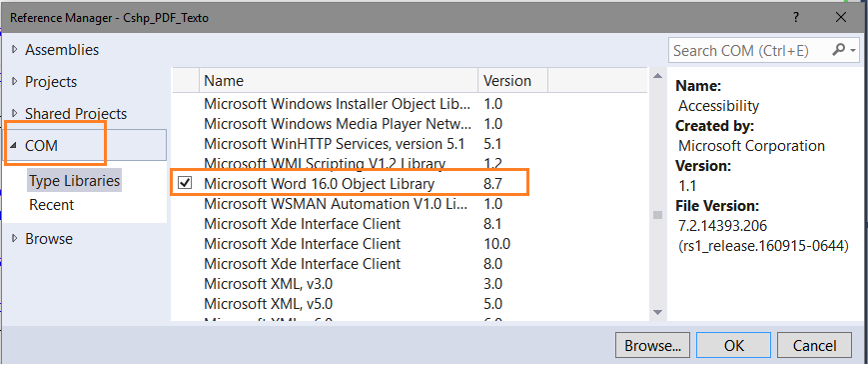Click version 5.1 cell of WinHTTP Services

pos(492,144)
